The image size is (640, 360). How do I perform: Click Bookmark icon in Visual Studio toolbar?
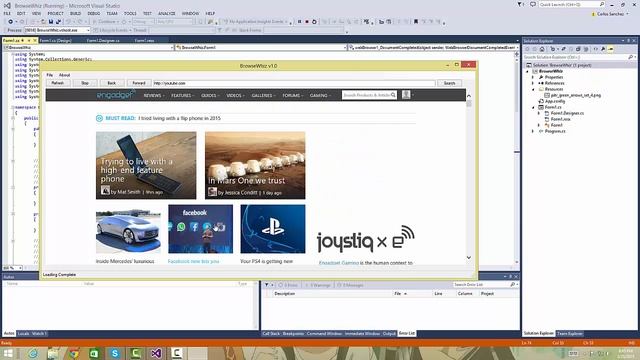click(x=416, y=22)
